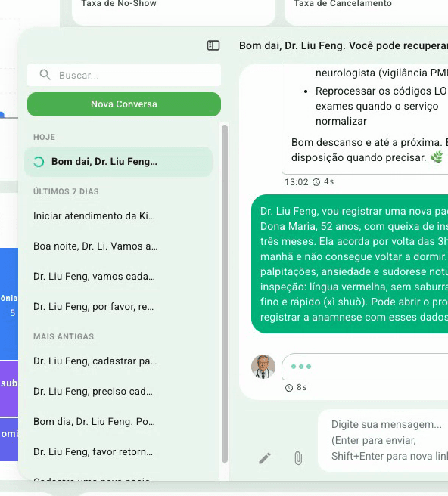Click the doctor avatar image

263,367
